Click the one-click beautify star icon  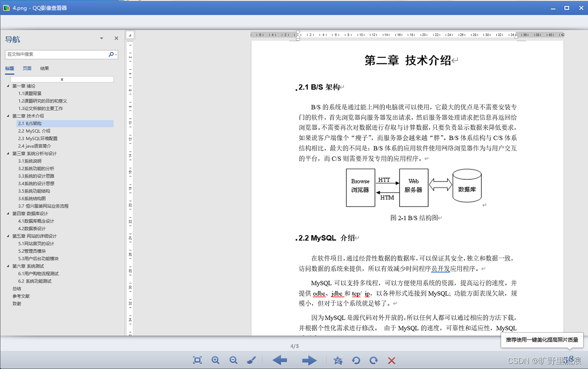(338, 360)
